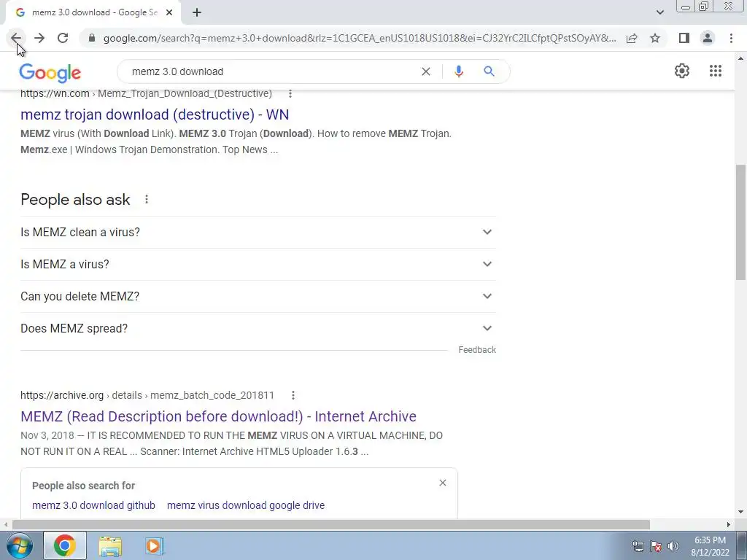
Task: Search memz 3.0 download github
Action: 93,506
